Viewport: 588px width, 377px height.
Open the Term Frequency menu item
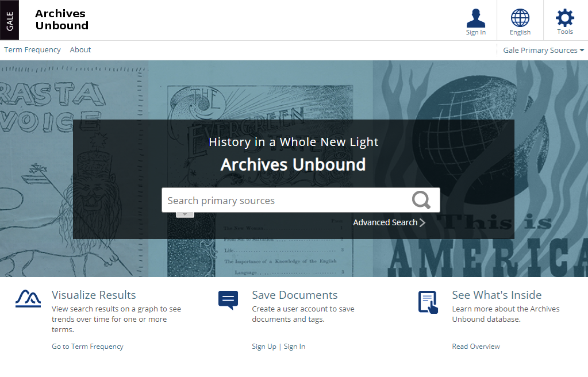point(32,50)
